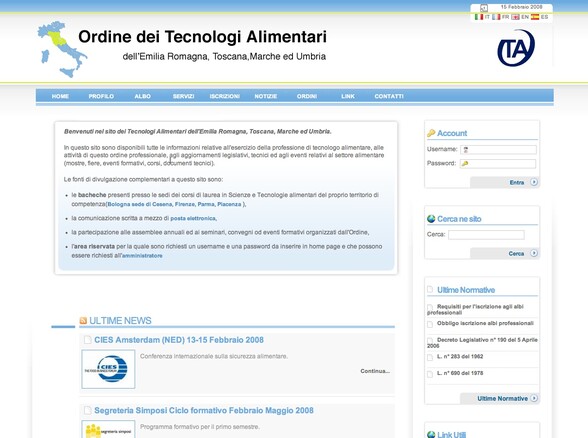The width and height of the screenshot is (588, 438).
Task: Open the Bologna sede di Cesena link
Action: tap(140, 204)
